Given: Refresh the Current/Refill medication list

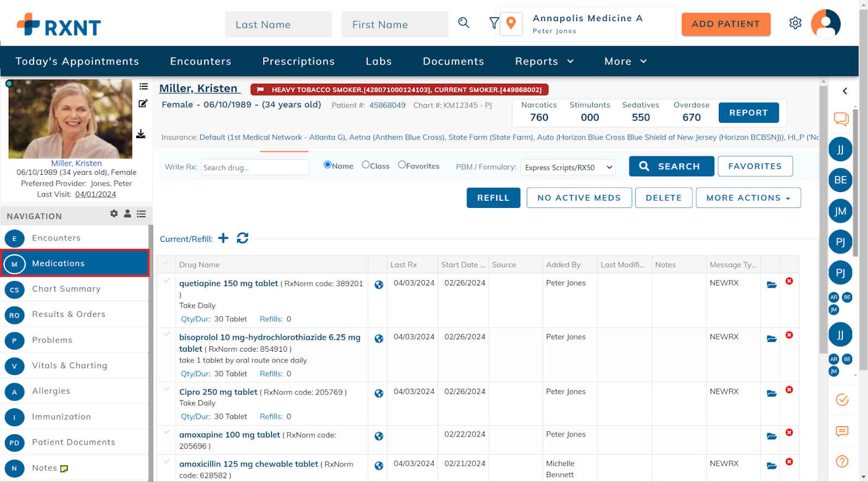Looking at the screenshot, I should (242, 238).
